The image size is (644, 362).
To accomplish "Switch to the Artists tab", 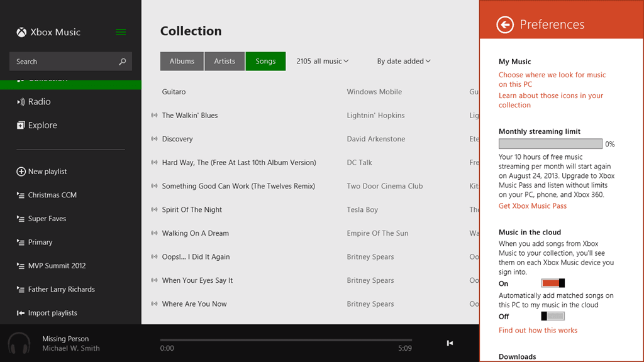I will pyautogui.click(x=225, y=62).
